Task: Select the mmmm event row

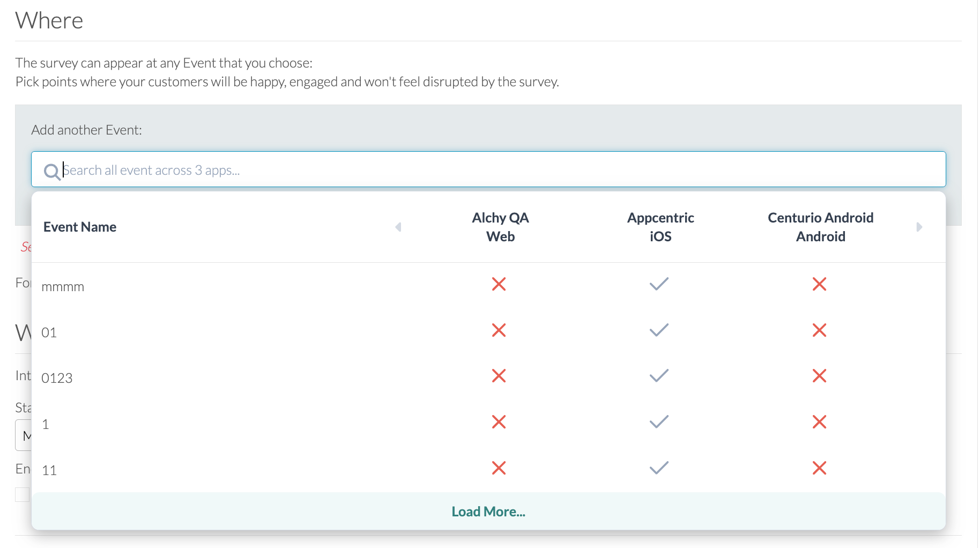Action: pyautogui.click(x=63, y=287)
